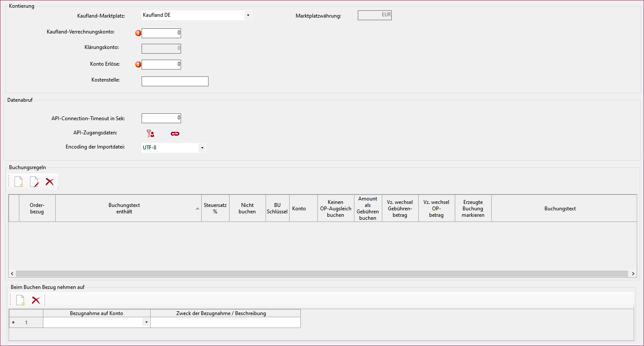644x346 pixels.
Task: Expand Encoding der Importdatei dropdown
Action: 202,148
